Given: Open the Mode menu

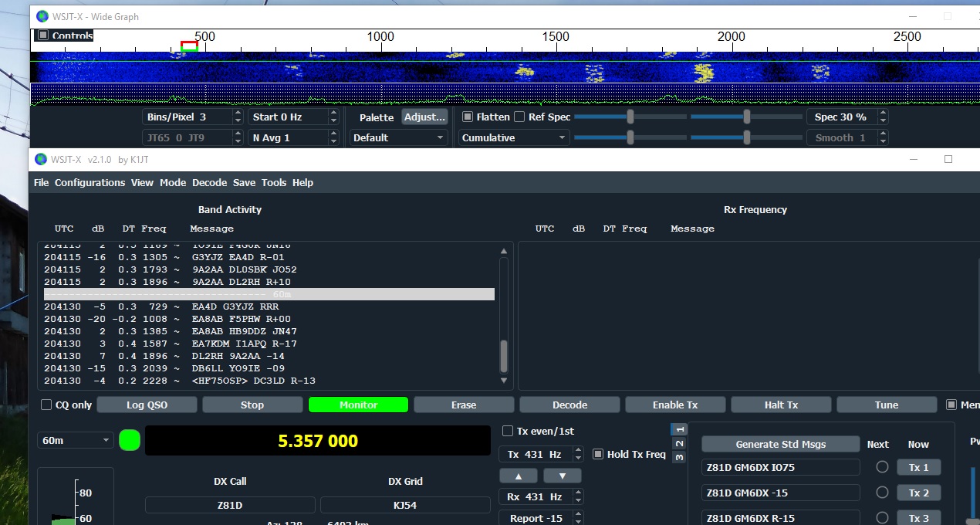Looking at the screenshot, I should click(x=173, y=182).
